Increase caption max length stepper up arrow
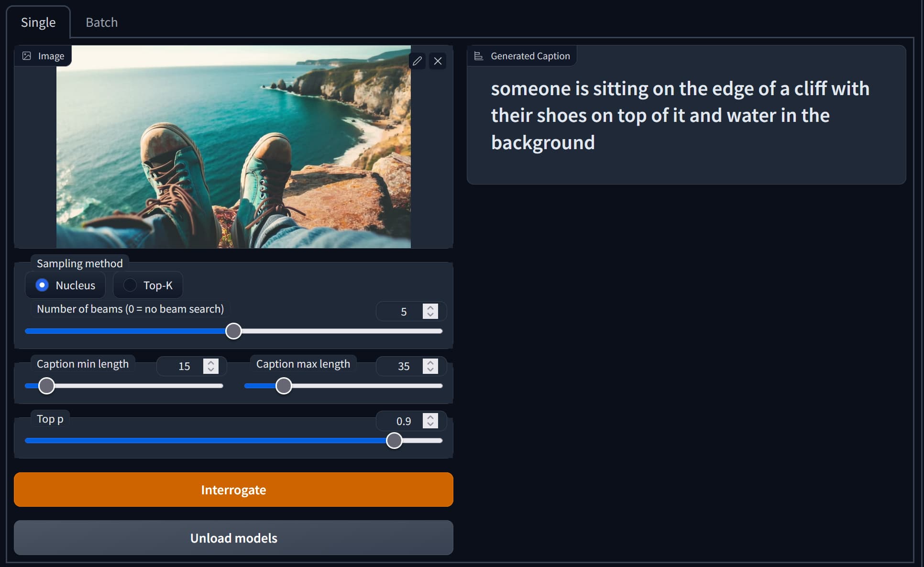The image size is (924, 567). click(430, 363)
